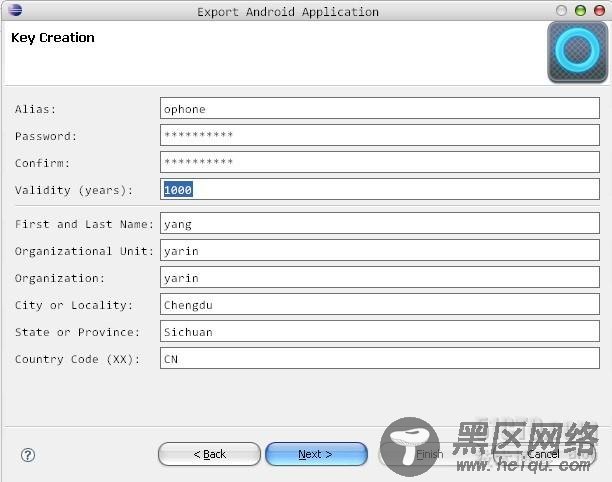This screenshot has height=482, width=612.
Task: Click the Organizational Unit label
Action: [84, 251]
